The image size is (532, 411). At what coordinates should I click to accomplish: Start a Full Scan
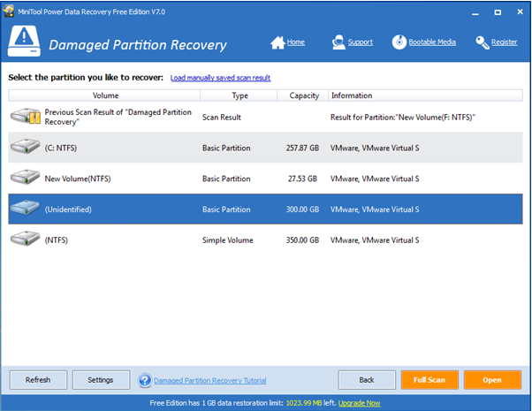coord(429,380)
